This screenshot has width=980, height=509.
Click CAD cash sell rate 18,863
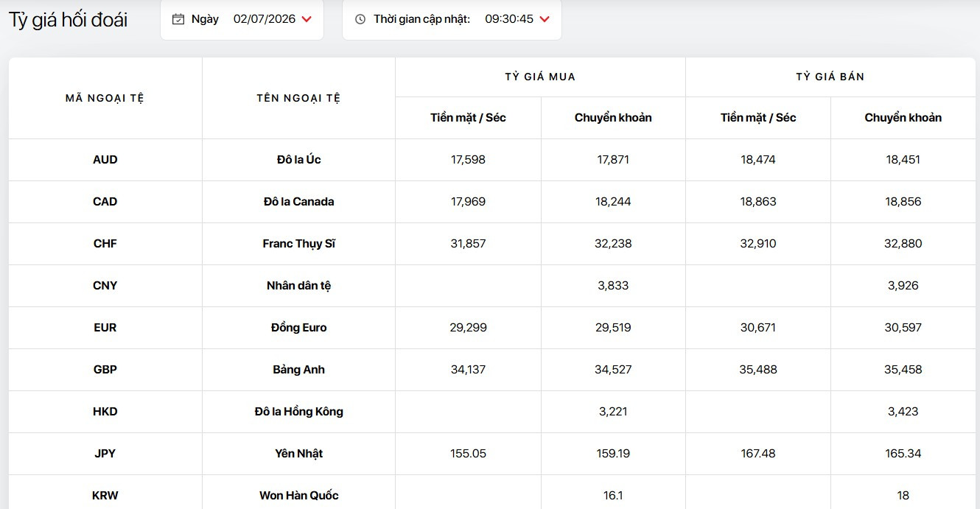point(758,202)
